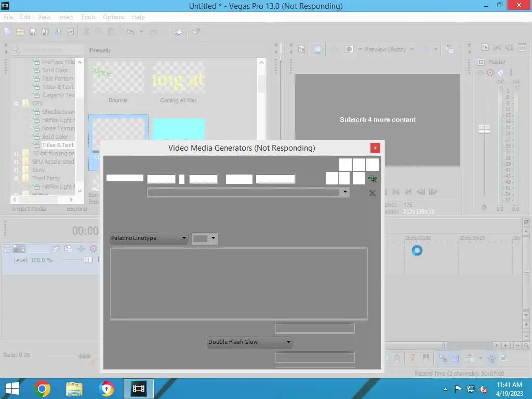Viewport: 532px width, 399px height.
Task: Click the Render As toolbar icon
Action: pyautogui.click(x=58, y=32)
